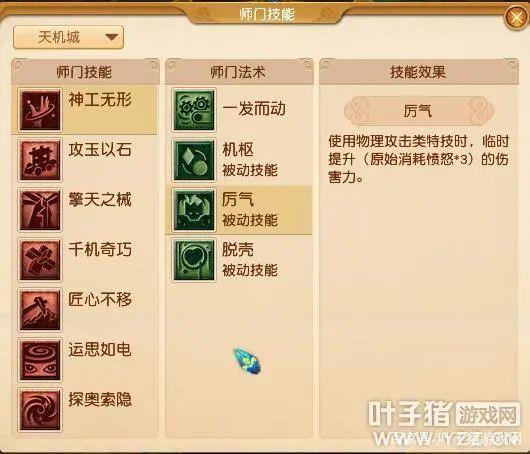Click the 师门法术 column header

click(239, 72)
